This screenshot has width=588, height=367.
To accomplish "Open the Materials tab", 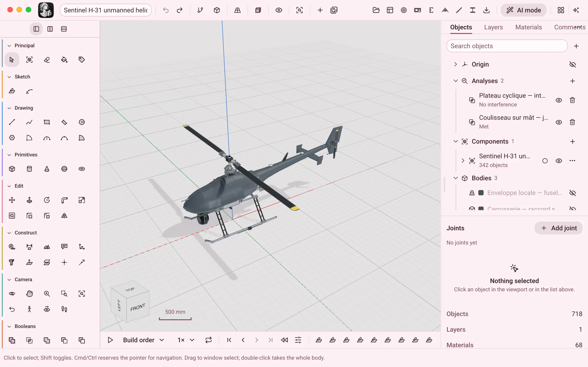I will click(529, 27).
